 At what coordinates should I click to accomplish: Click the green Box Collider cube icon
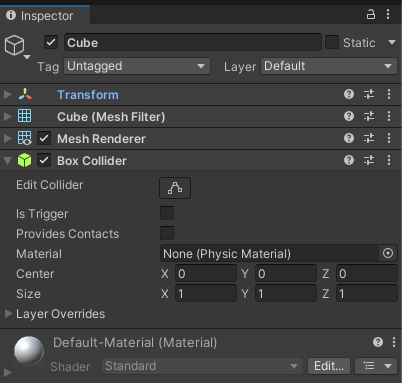coord(25,160)
